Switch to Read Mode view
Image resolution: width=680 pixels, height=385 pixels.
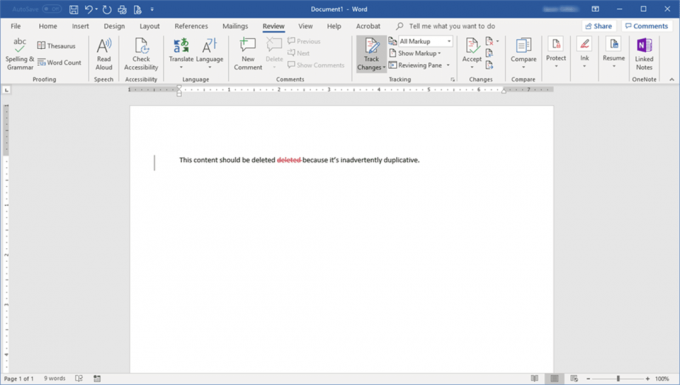(x=534, y=378)
